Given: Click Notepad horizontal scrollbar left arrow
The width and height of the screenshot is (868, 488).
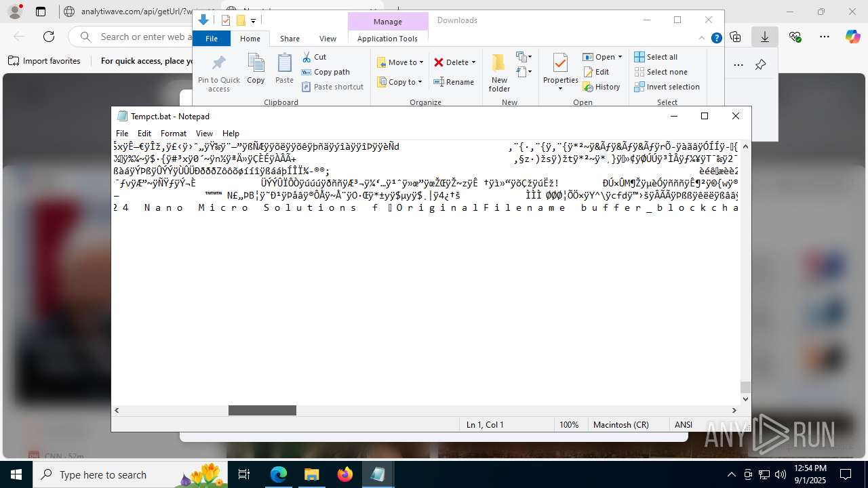Looking at the screenshot, I should [117, 410].
